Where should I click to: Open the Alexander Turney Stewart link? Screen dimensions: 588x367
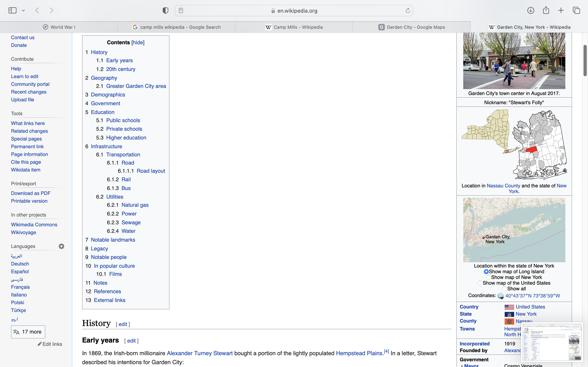tap(199, 353)
